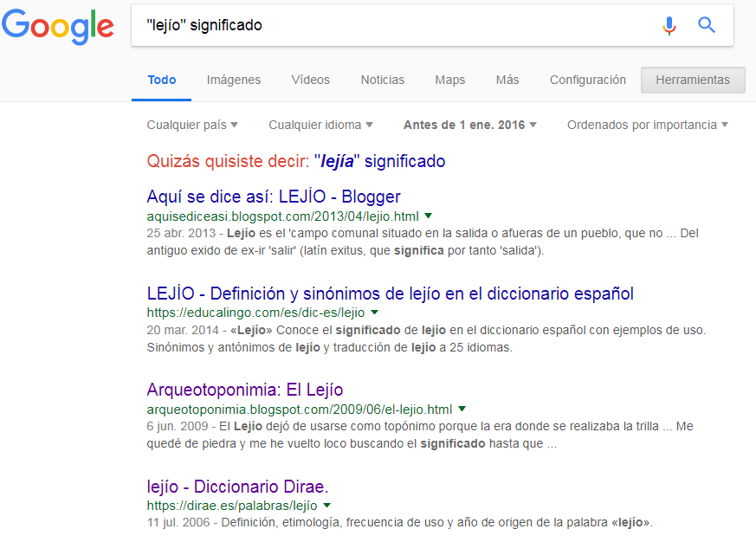Open result Aquí se dice así: LEJÍO - Blogger

(274, 197)
